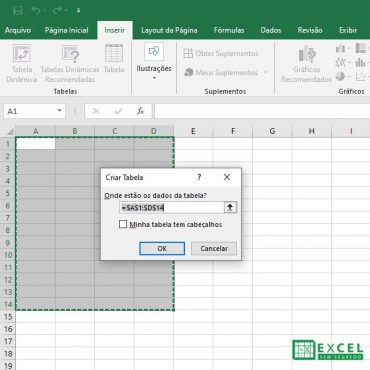
Task: Go to the Fórmulas tab
Action: (229, 30)
